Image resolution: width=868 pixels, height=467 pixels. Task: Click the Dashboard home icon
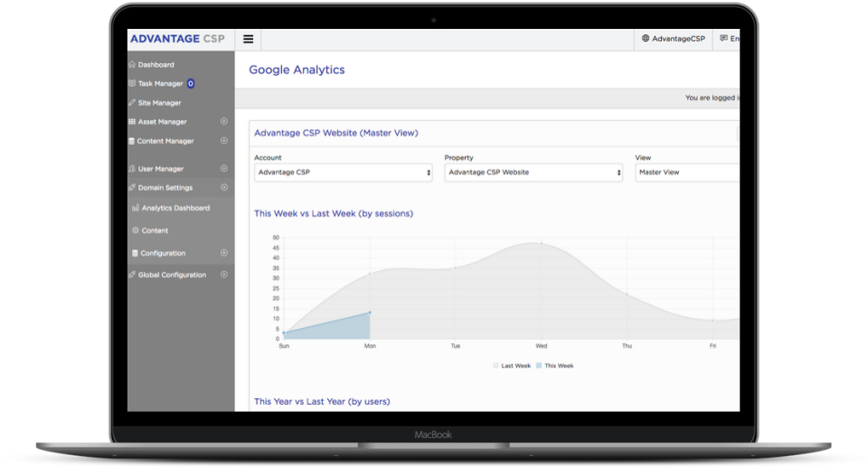tap(132, 64)
